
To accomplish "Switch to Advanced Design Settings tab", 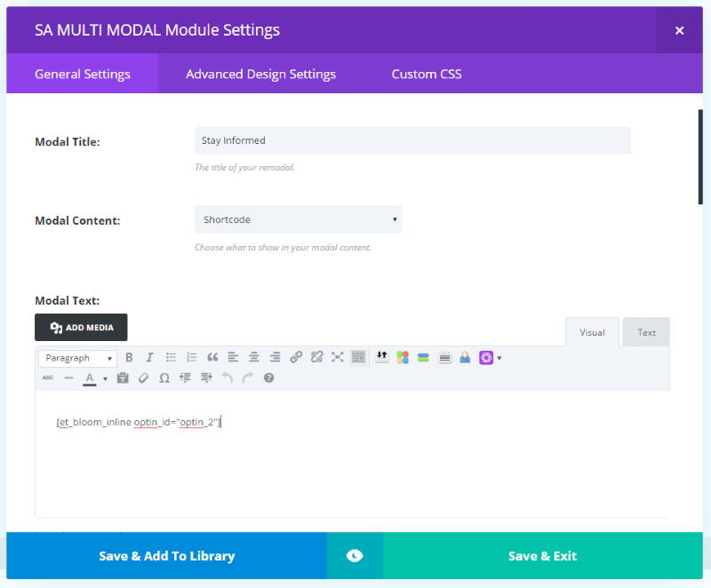I will coord(260,74).
